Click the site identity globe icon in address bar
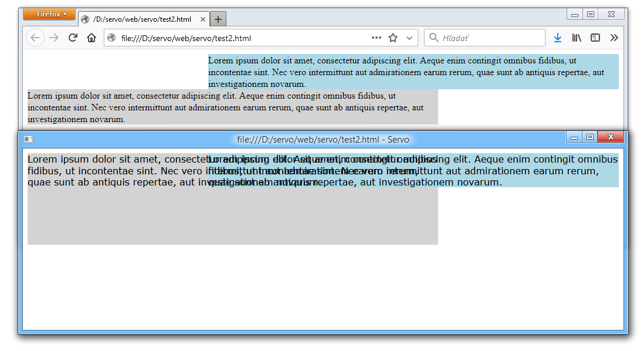Screen dimensions: 644x351 coord(111,38)
